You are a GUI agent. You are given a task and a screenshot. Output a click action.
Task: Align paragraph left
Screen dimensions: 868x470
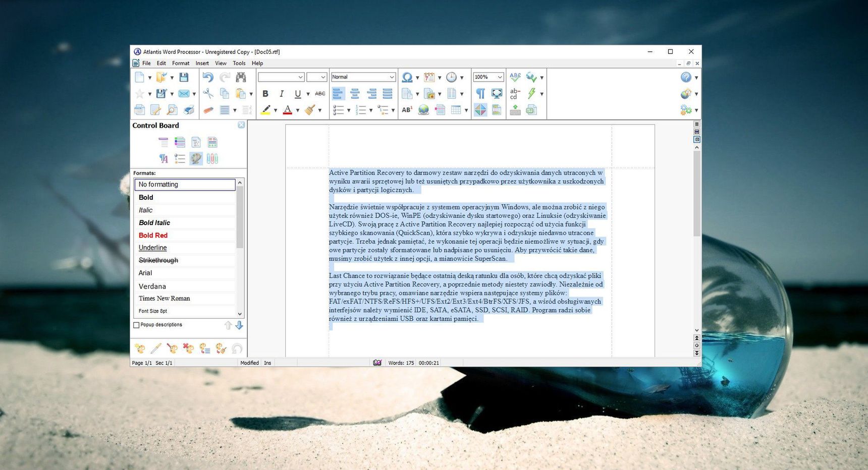pos(338,93)
